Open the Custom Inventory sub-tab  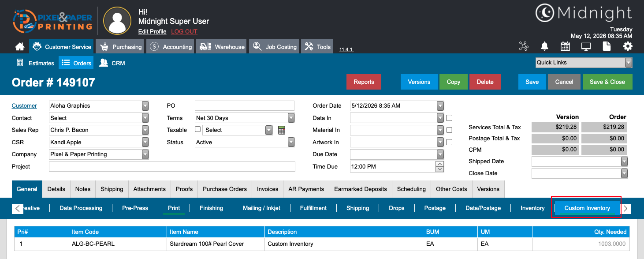click(x=587, y=208)
